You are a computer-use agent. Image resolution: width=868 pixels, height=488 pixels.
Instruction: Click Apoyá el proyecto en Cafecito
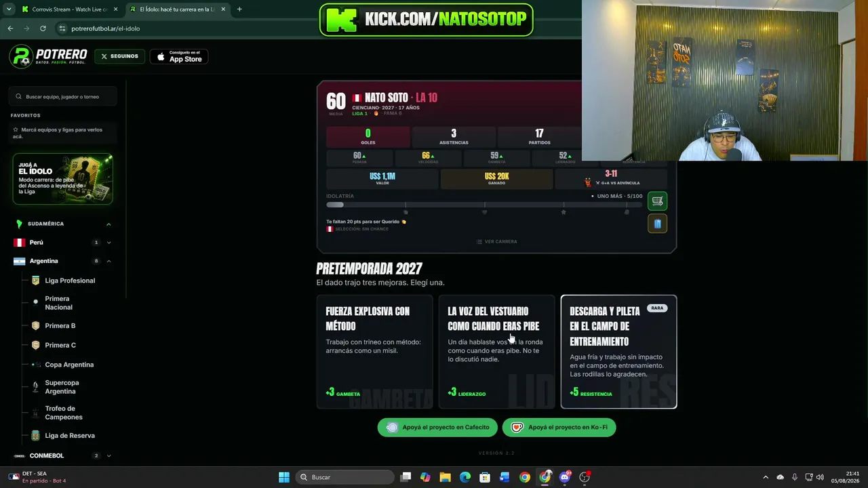(437, 427)
